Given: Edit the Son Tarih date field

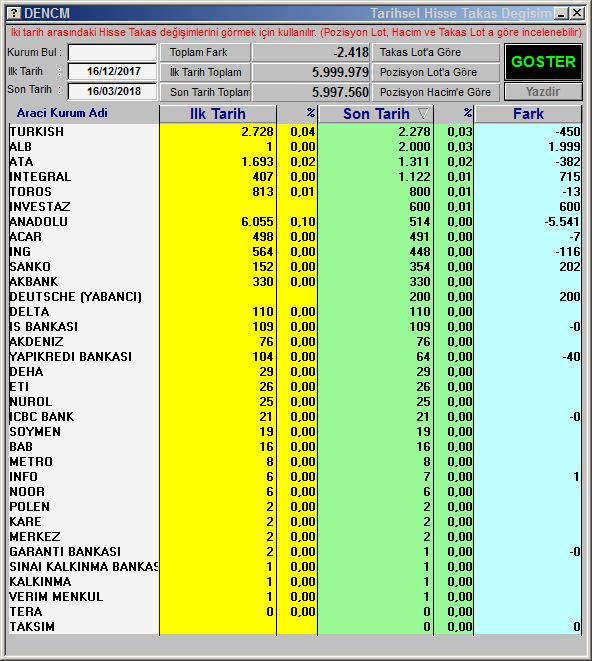Looking at the screenshot, I should [x=112, y=91].
